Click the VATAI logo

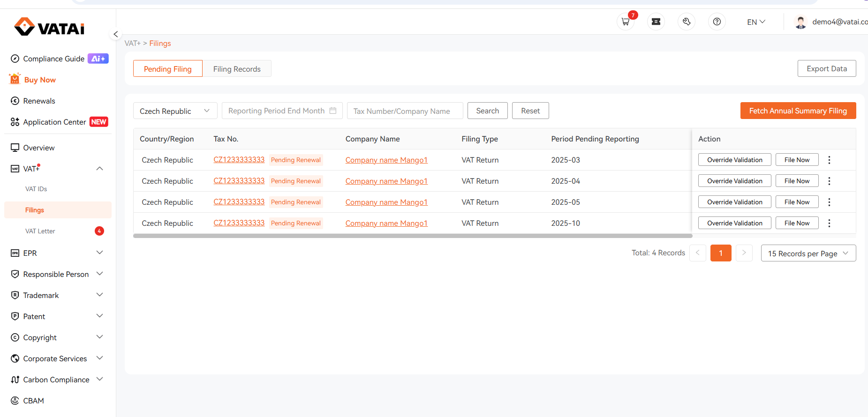click(50, 27)
